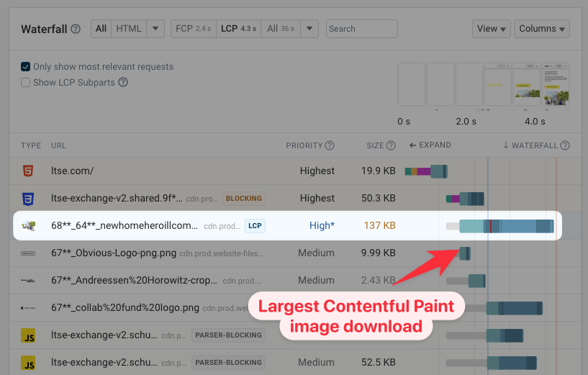The height and width of the screenshot is (375, 588).
Task: Open the Columns dropdown
Action: [542, 29]
